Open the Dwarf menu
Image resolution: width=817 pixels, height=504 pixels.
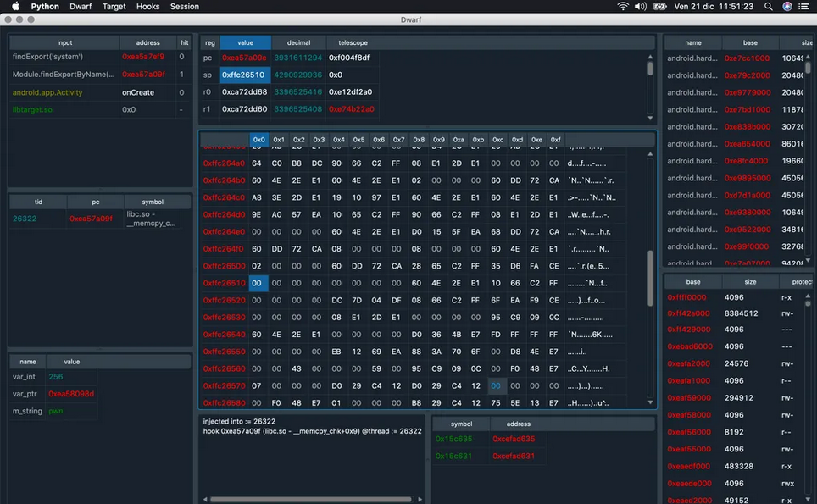coord(81,6)
